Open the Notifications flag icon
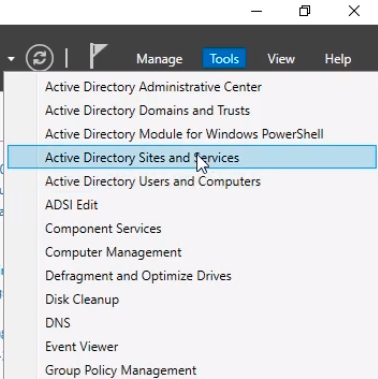Image resolution: width=378 pixels, height=379 pixels. (98, 56)
